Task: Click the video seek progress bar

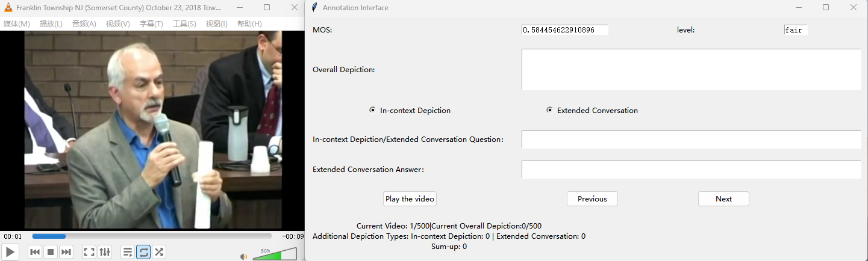Action: click(x=152, y=236)
